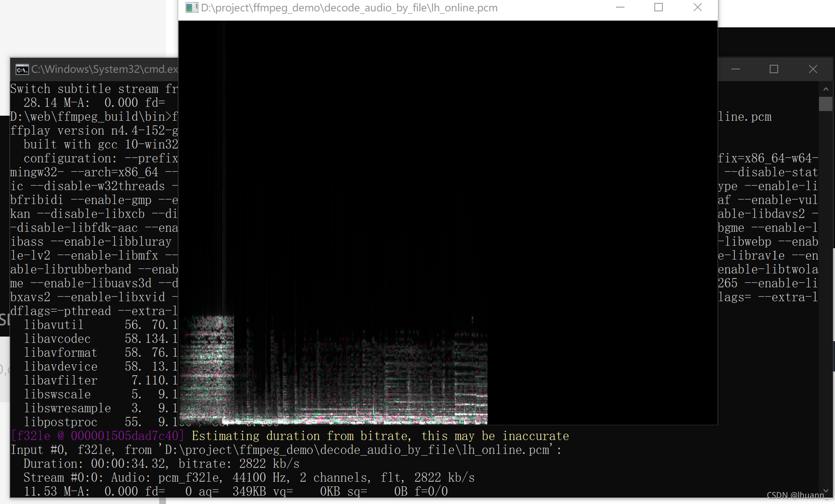Maximize the cmd.exe console window
The image size is (835, 504).
[774, 69]
